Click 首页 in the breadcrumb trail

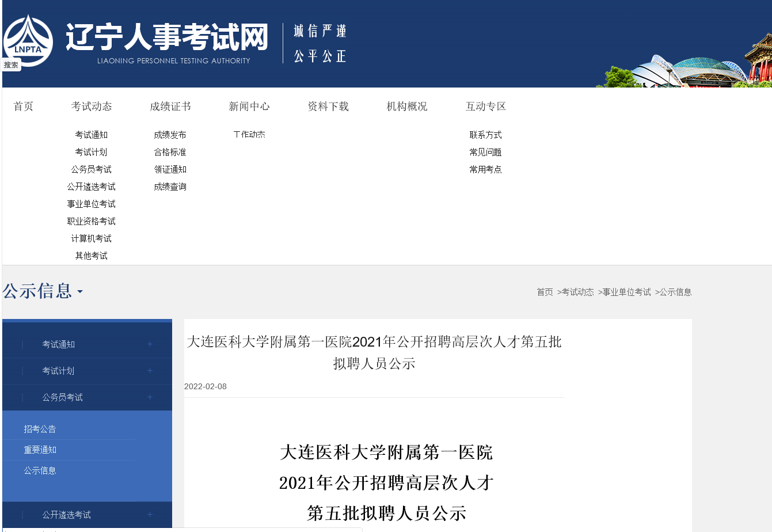click(545, 292)
